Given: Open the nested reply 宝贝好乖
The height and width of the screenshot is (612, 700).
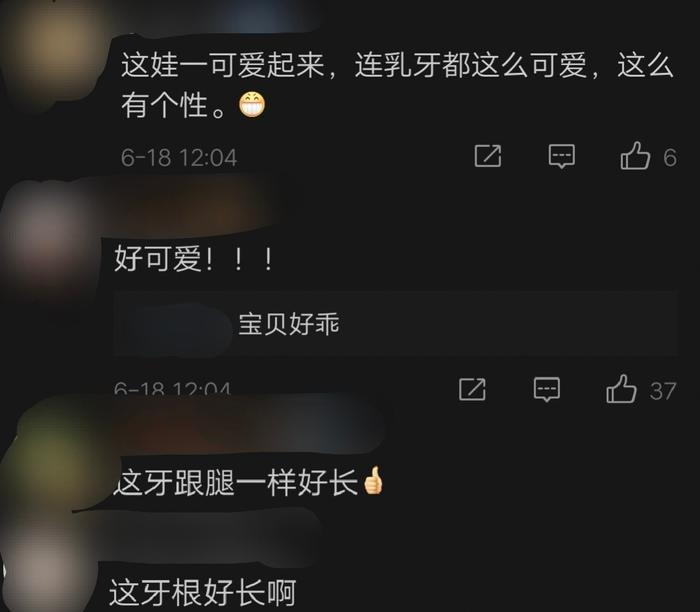Looking at the screenshot, I should pyautogui.click(x=289, y=324).
